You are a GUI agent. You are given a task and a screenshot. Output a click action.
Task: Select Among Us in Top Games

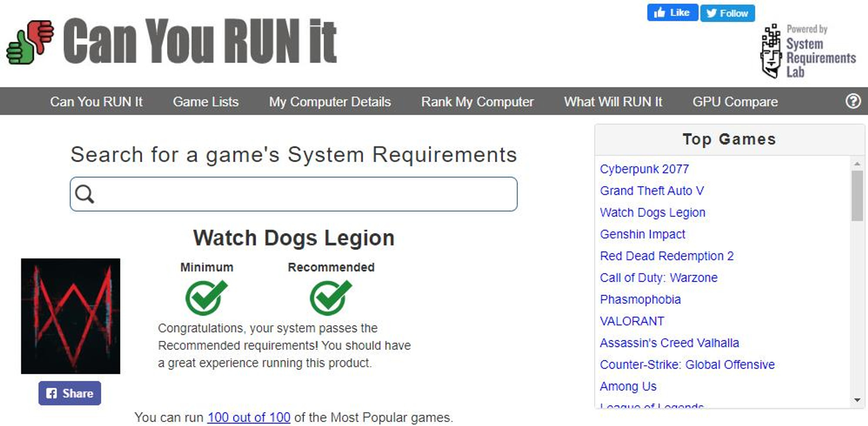tap(628, 386)
